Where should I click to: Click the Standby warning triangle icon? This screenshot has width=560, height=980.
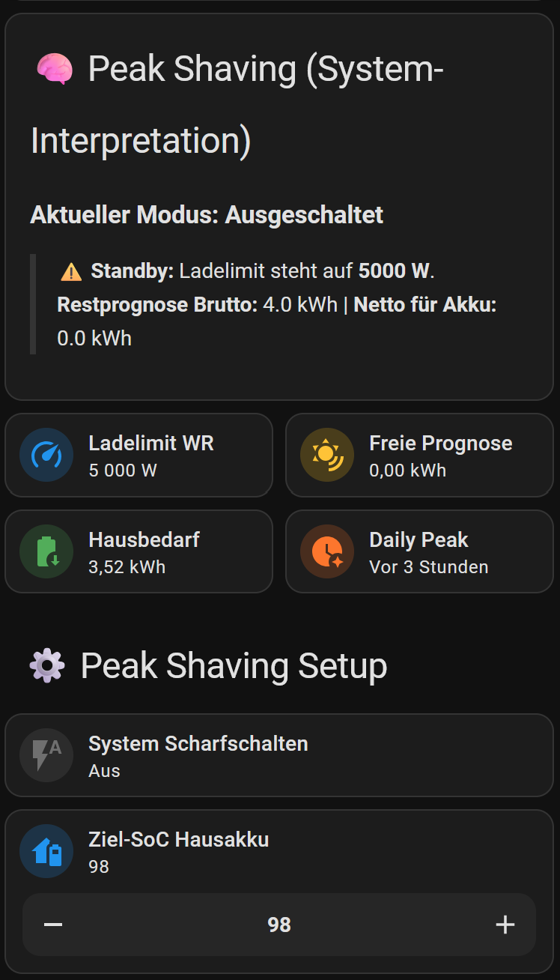click(71, 271)
